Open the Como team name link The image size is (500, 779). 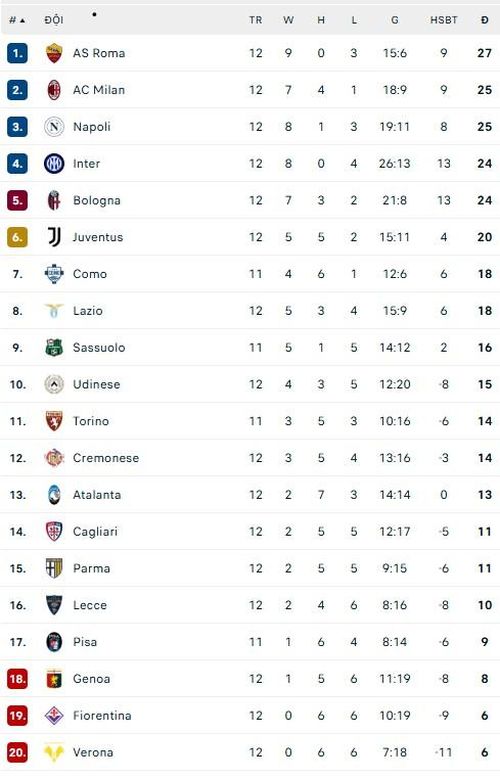coord(89,274)
